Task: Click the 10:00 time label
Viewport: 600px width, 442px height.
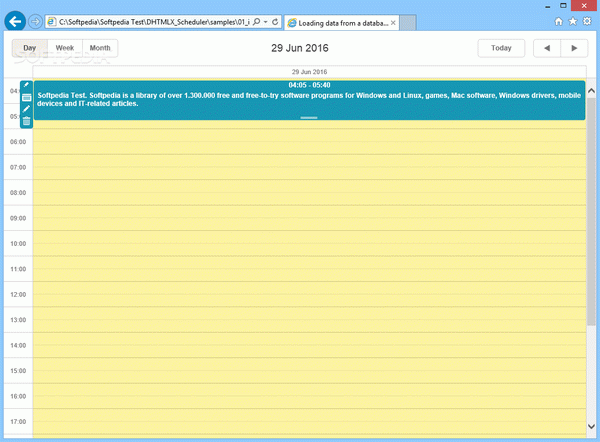Action: coord(18,244)
